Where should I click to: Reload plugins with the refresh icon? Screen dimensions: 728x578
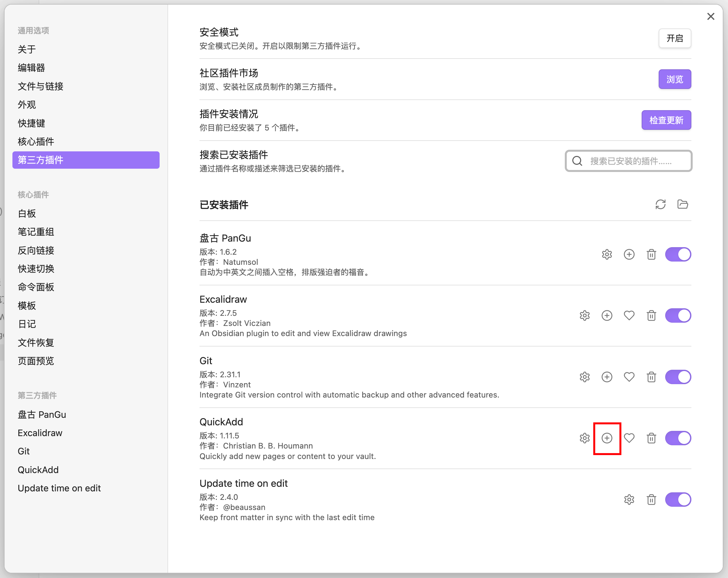[x=661, y=204]
